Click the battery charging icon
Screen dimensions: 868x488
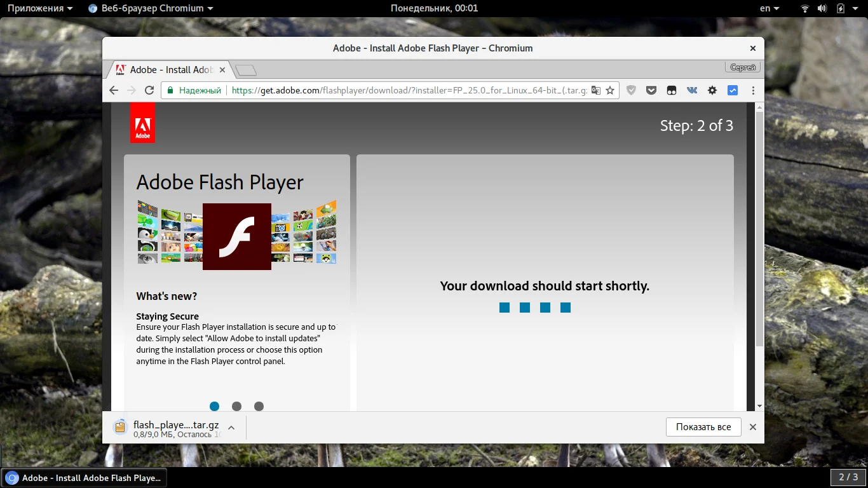coord(841,8)
